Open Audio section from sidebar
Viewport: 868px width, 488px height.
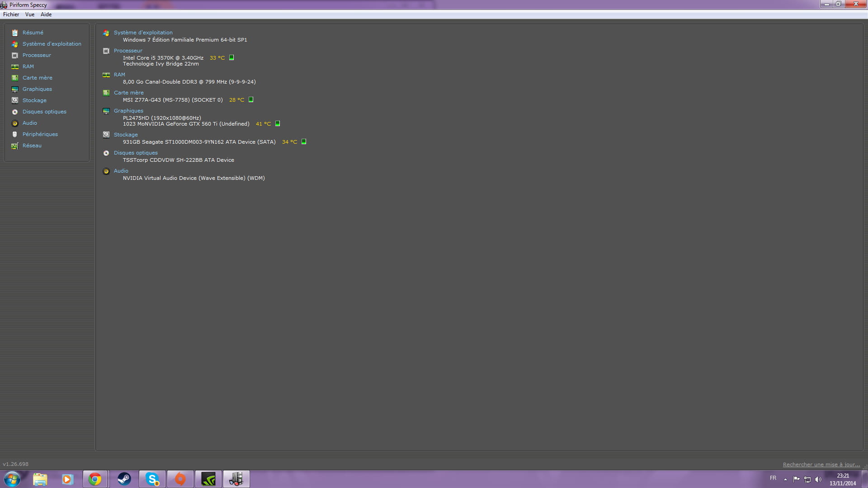[30, 123]
